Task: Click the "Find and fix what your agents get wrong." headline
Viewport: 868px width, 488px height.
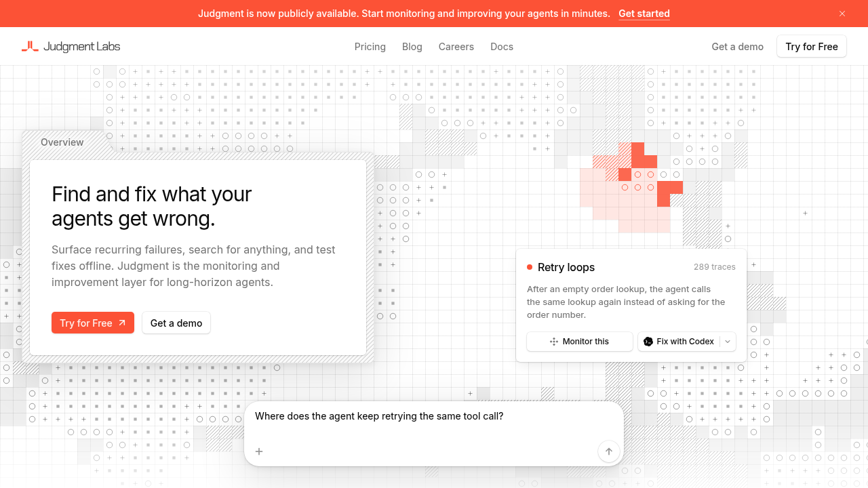Action: pyautogui.click(x=152, y=207)
